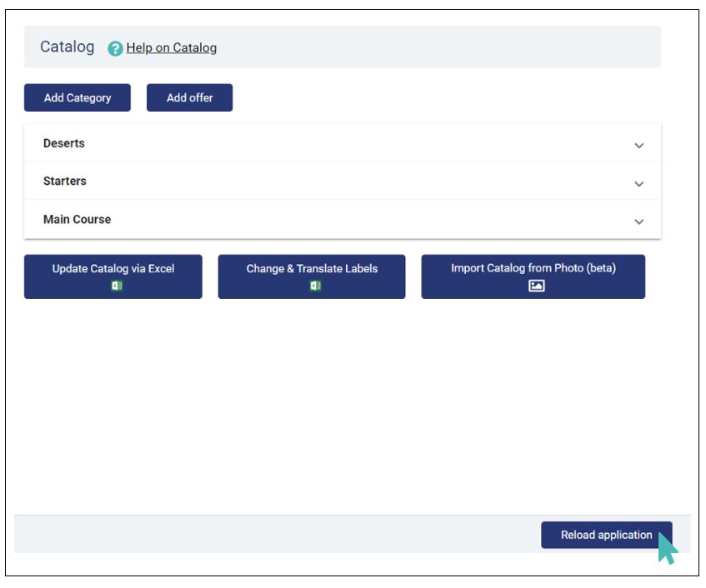Click Excel icon under Translate Labels

click(x=315, y=286)
